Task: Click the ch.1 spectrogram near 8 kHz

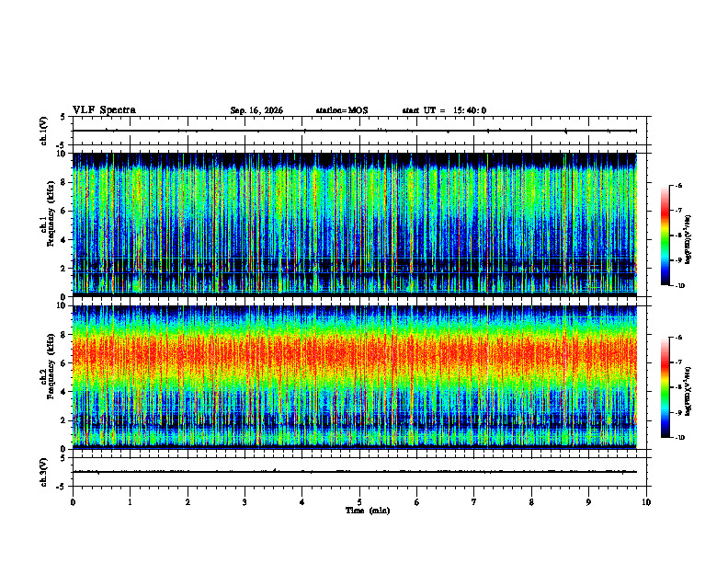Action: [355, 182]
